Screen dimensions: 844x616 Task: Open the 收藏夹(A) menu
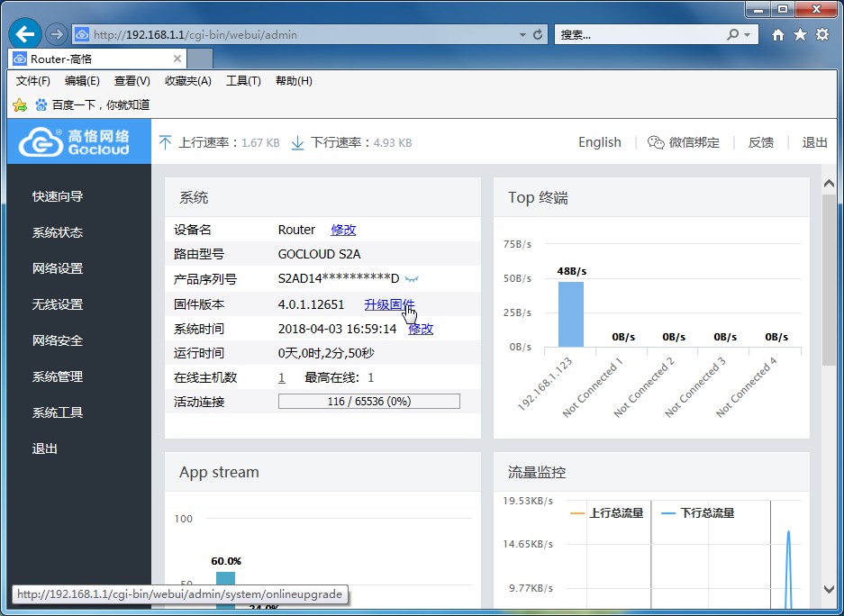pyautogui.click(x=188, y=81)
